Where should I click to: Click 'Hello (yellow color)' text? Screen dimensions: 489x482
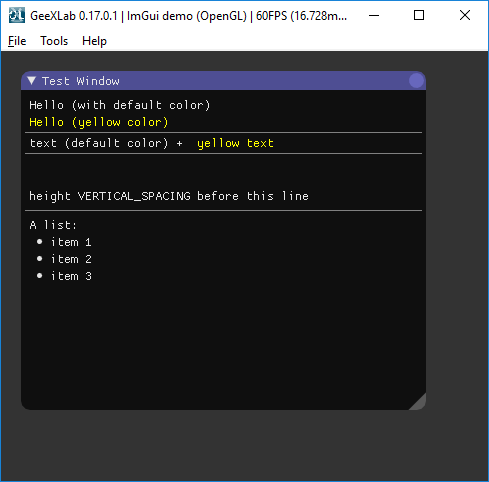[x=99, y=122]
